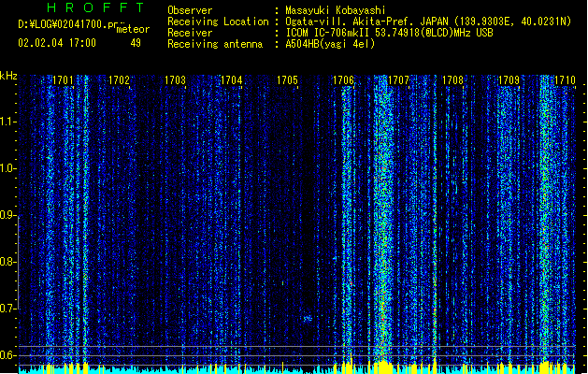This screenshot has width=588, height=374.
Task: Click the Receiving antenna label
Action: [215, 44]
